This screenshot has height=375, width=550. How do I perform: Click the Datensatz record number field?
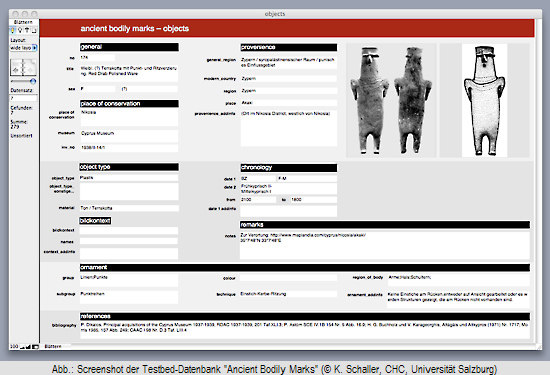tap(23, 98)
